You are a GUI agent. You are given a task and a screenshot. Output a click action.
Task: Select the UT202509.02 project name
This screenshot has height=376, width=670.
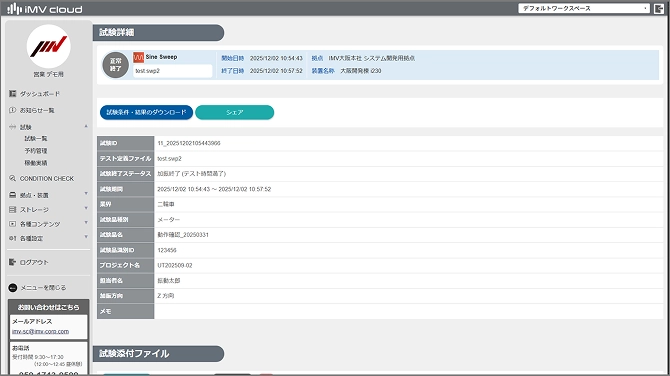click(x=175, y=265)
